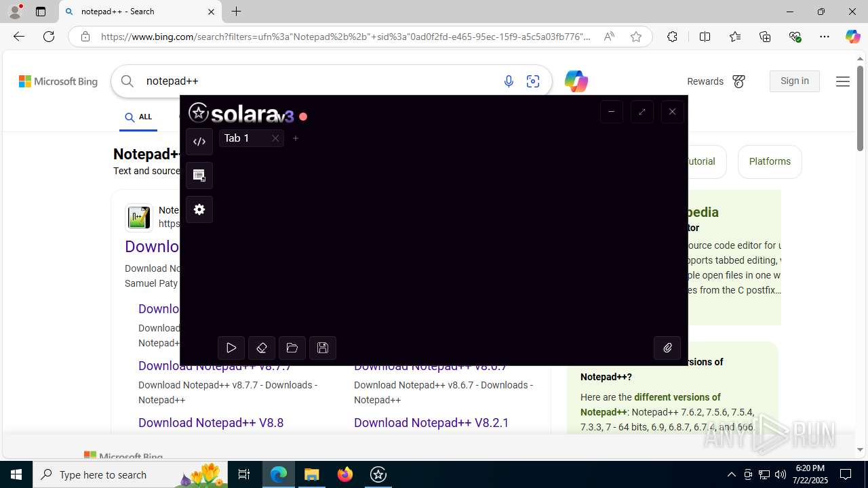The width and height of the screenshot is (868, 488).
Task: Click Sign in button on Bing
Action: [x=795, y=81]
